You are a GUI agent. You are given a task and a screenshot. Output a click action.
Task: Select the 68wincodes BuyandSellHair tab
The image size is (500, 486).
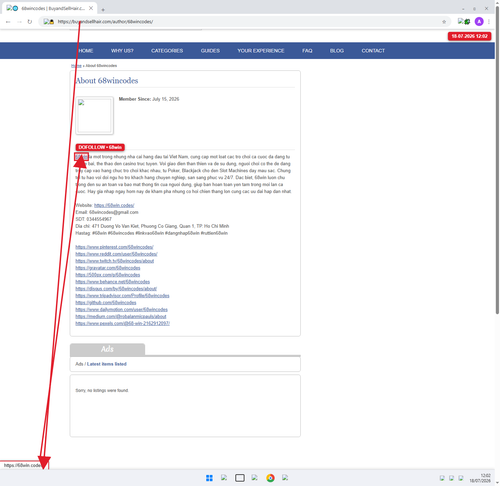point(50,8)
